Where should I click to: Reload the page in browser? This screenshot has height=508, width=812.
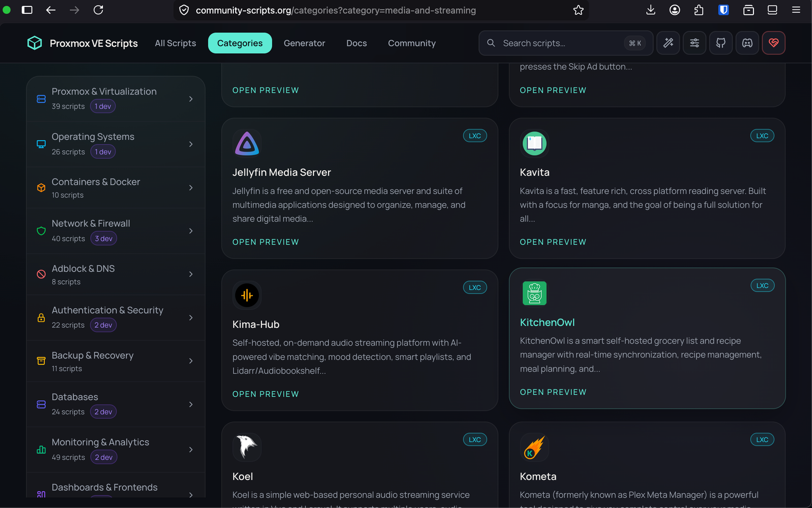coord(98,10)
